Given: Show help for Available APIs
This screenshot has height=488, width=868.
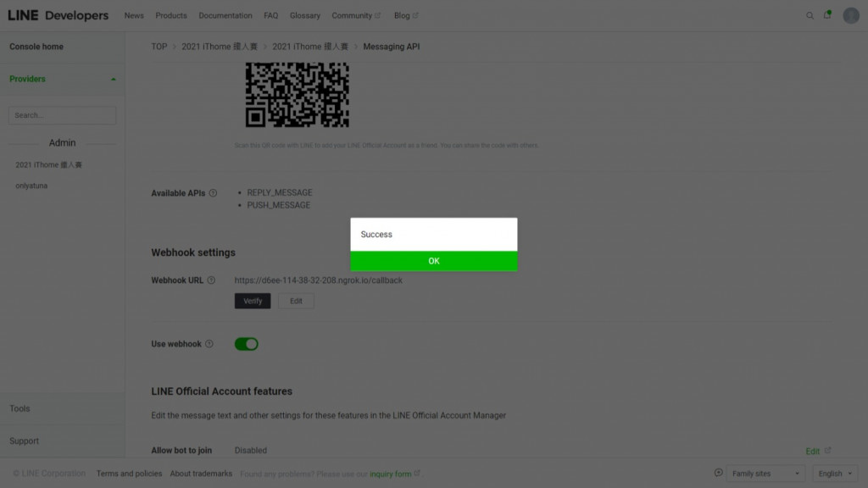Looking at the screenshot, I should pyautogui.click(x=213, y=193).
